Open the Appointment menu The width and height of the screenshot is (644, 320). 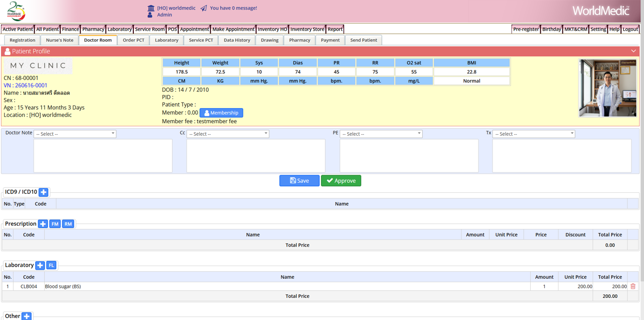(x=195, y=29)
